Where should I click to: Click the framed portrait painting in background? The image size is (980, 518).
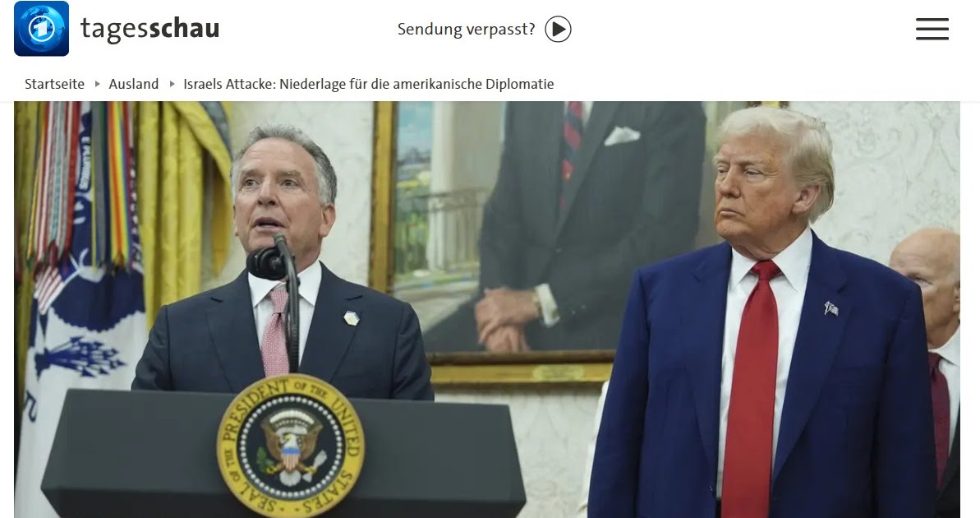(537, 243)
